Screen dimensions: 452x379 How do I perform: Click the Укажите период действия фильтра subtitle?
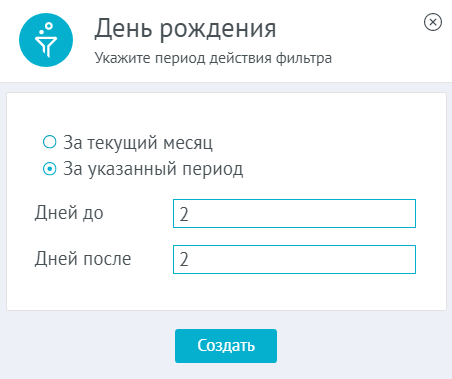[x=213, y=58]
